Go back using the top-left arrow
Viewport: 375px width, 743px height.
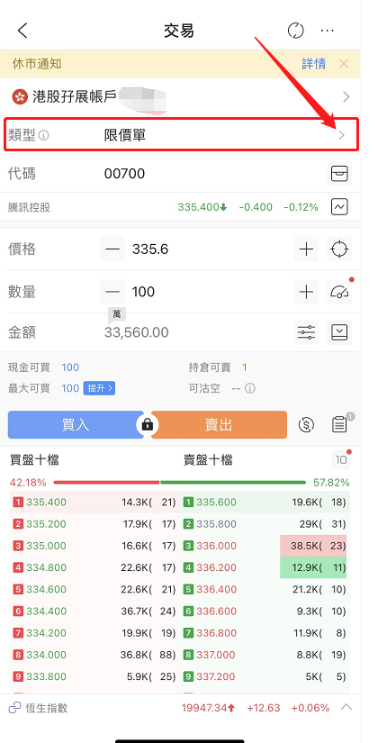pos(22,31)
